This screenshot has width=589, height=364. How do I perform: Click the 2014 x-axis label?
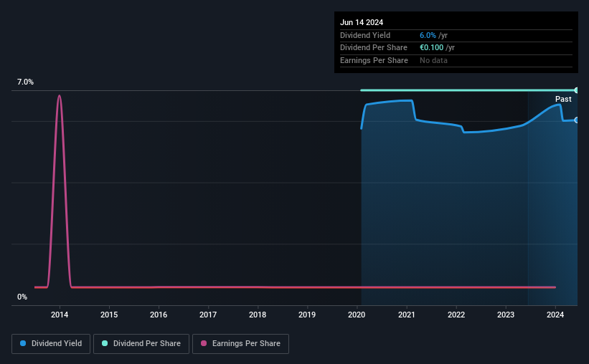click(60, 315)
